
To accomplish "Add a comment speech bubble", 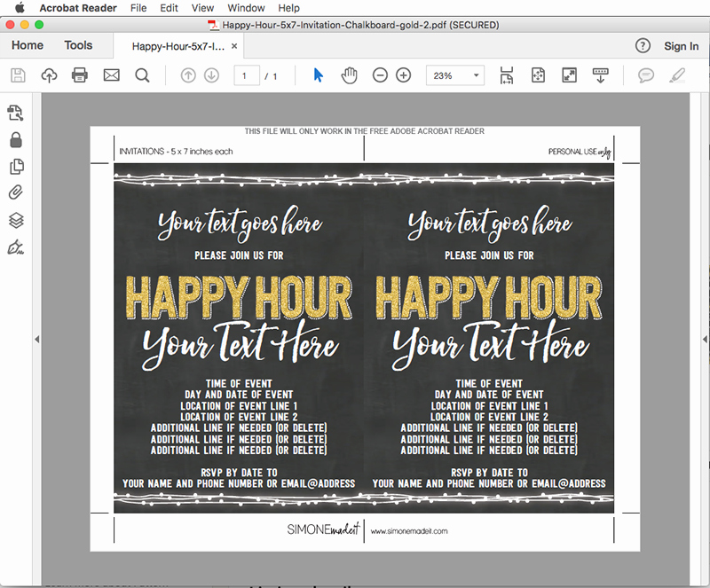I will click(x=646, y=75).
